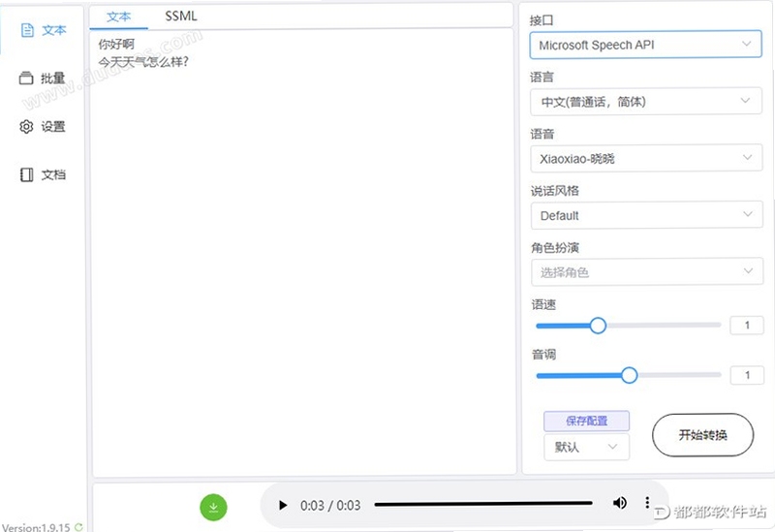Open the 默认 config dropdown

click(587, 447)
